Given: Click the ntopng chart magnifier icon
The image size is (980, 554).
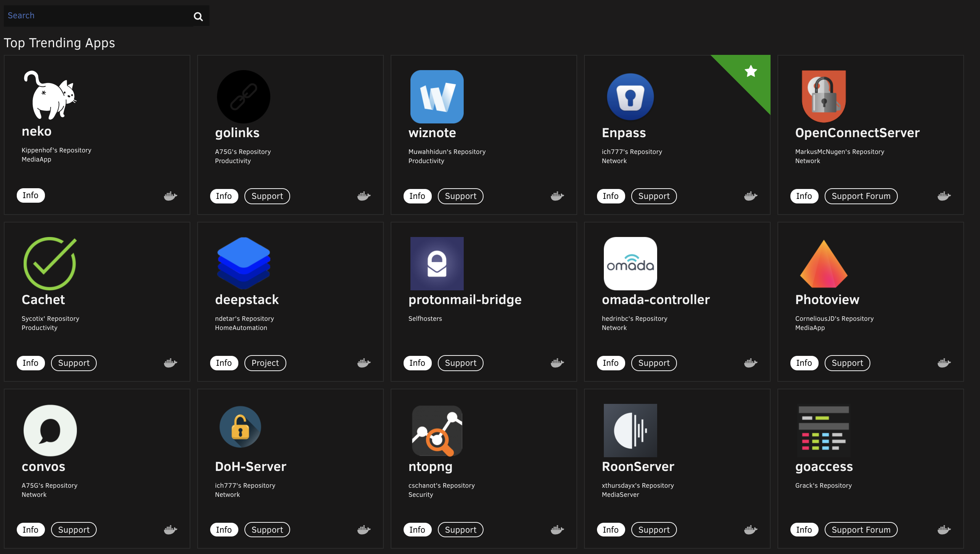Looking at the screenshot, I should coord(437,431).
